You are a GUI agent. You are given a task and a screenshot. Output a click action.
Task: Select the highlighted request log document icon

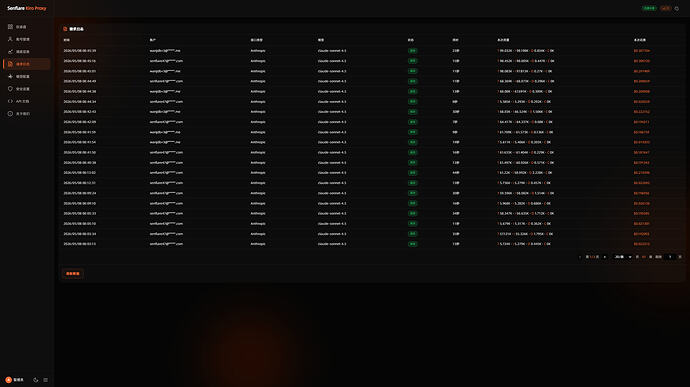pos(10,64)
